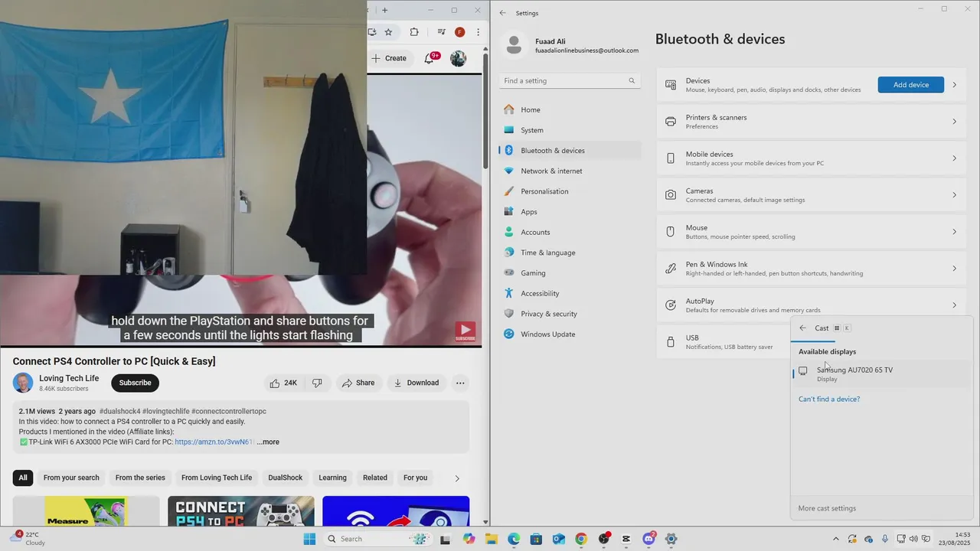Open YouTube account avatar

pyautogui.click(x=458, y=58)
